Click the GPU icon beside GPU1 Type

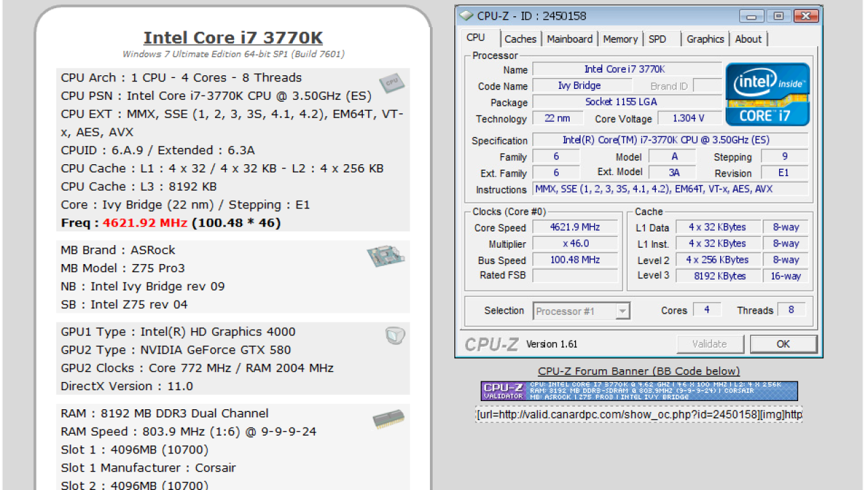coord(395,335)
